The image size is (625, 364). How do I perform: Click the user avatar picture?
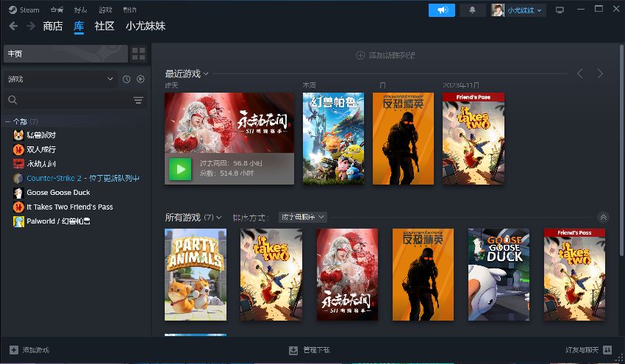[498, 10]
